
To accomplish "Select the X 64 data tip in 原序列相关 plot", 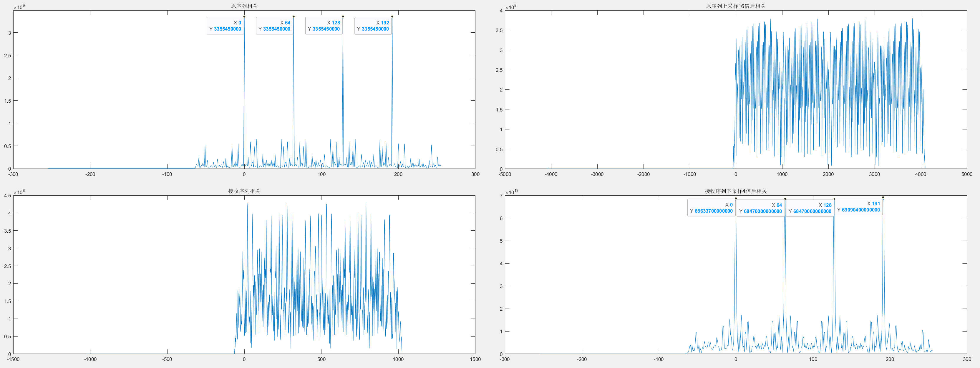I will point(274,26).
